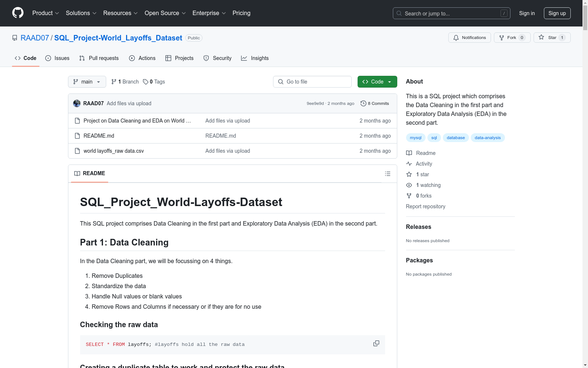Click the bell icon in Notifications button
The width and height of the screenshot is (588, 368).
tap(456, 38)
